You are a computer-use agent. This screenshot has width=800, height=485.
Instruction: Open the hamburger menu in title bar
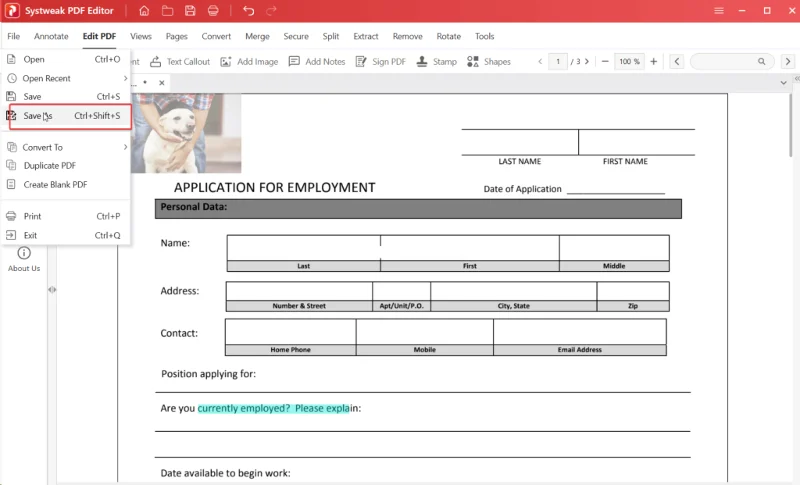(x=719, y=11)
